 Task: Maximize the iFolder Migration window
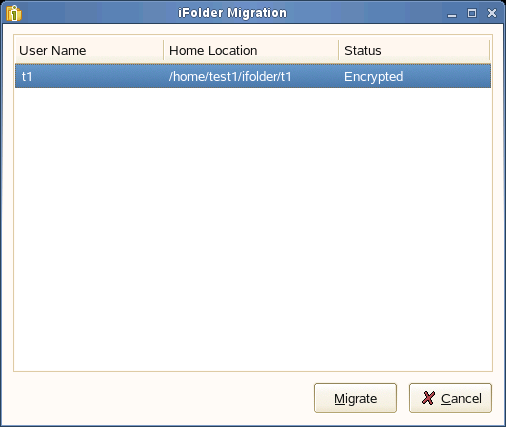472,13
